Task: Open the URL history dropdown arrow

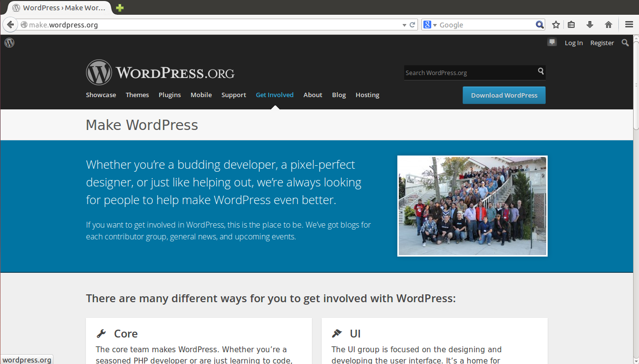Action: click(x=404, y=25)
